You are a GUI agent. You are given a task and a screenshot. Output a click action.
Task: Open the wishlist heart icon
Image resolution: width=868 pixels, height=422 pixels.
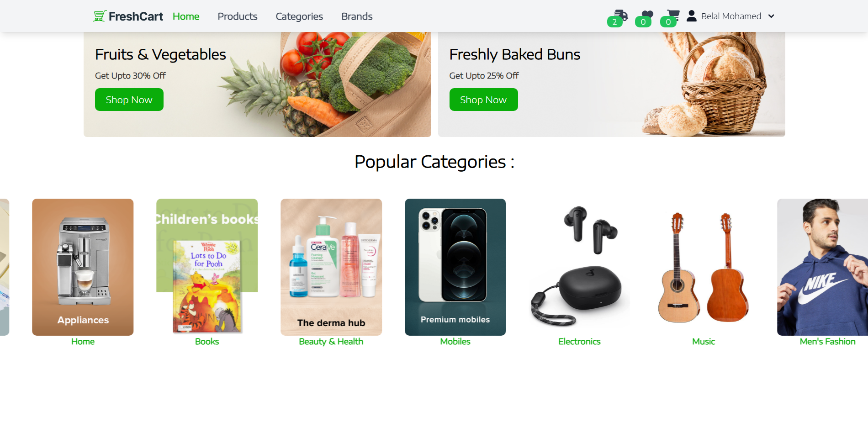tap(647, 15)
